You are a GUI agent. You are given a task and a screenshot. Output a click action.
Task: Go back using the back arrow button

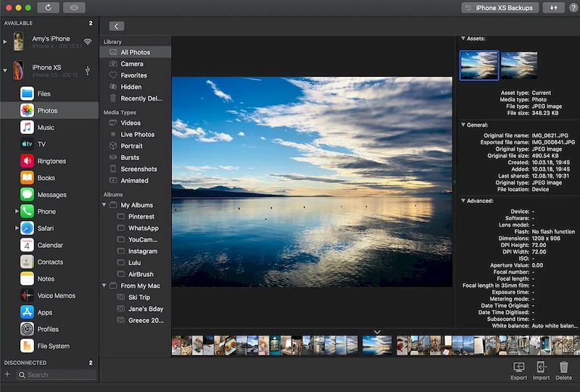click(x=117, y=26)
